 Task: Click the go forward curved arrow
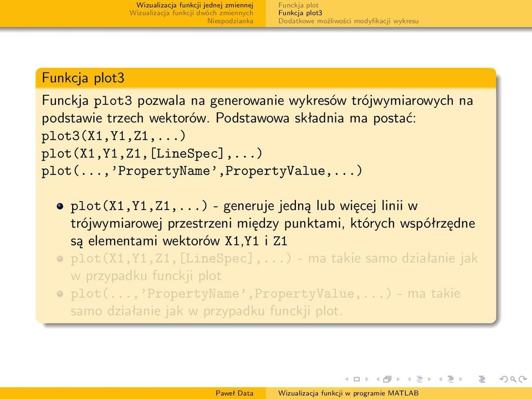pos(523,379)
